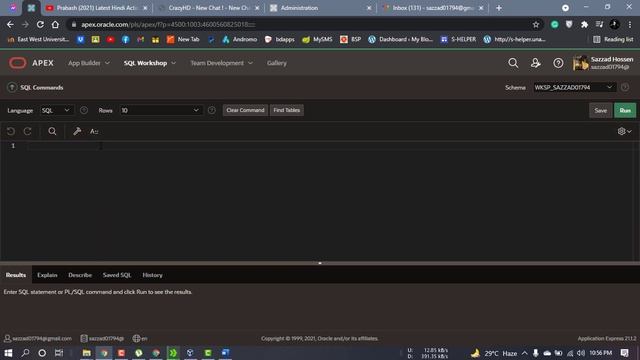
Task: Click the workspace name in footer
Action: [x=102, y=338]
